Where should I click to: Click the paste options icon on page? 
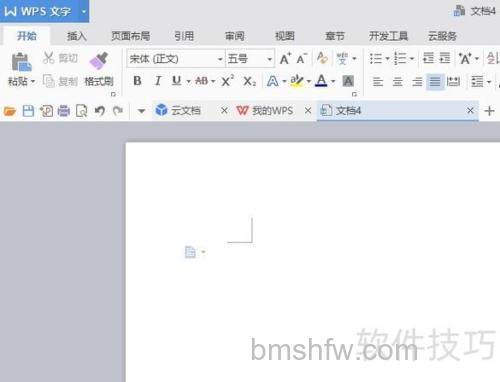(x=190, y=252)
